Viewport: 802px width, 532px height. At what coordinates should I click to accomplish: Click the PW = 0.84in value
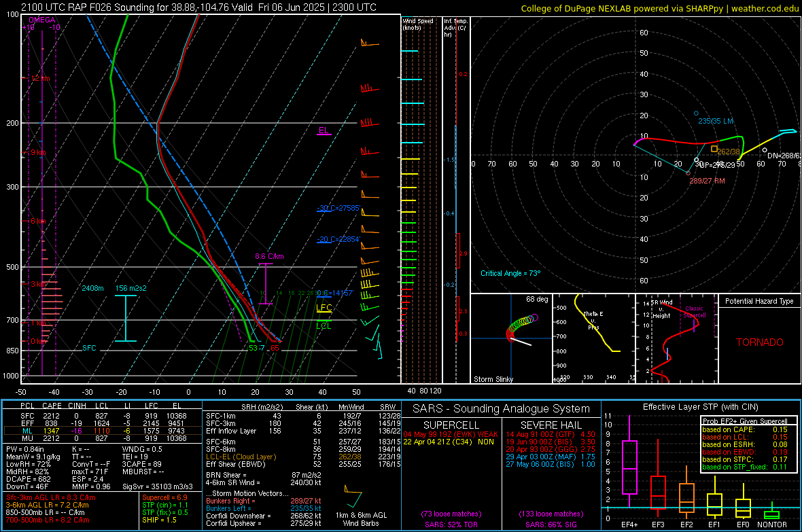click(24, 449)
